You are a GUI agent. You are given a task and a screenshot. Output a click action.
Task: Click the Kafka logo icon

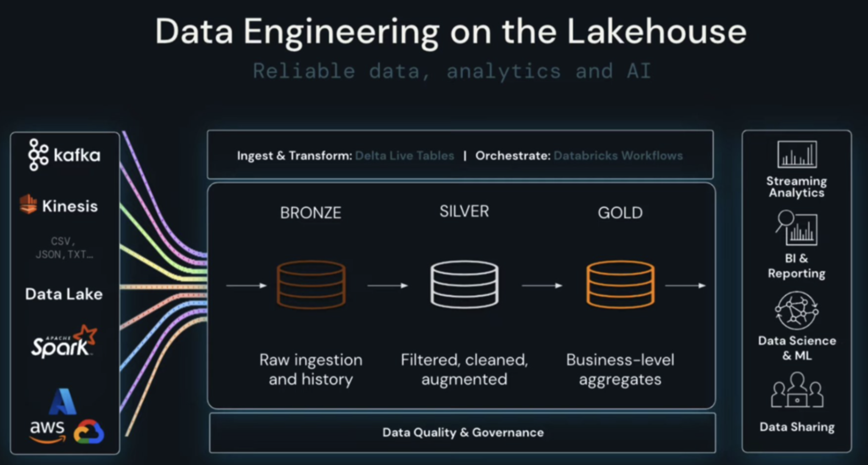coord(38,155)
